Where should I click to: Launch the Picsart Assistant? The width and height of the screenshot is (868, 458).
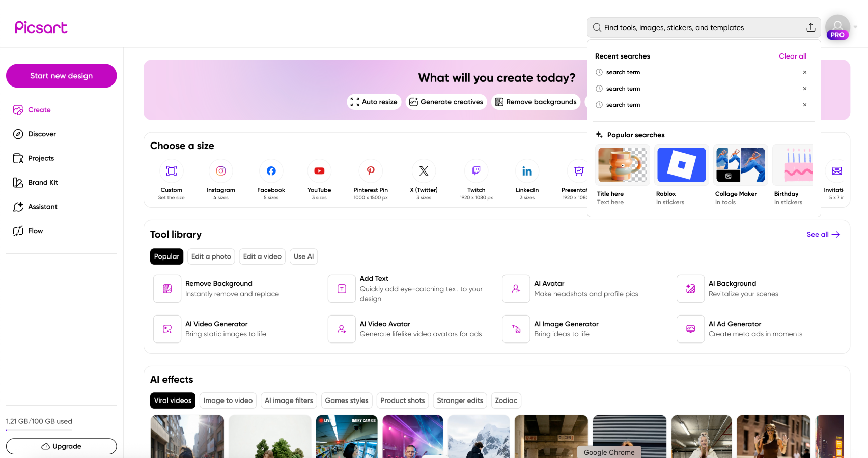coord(43,207)
